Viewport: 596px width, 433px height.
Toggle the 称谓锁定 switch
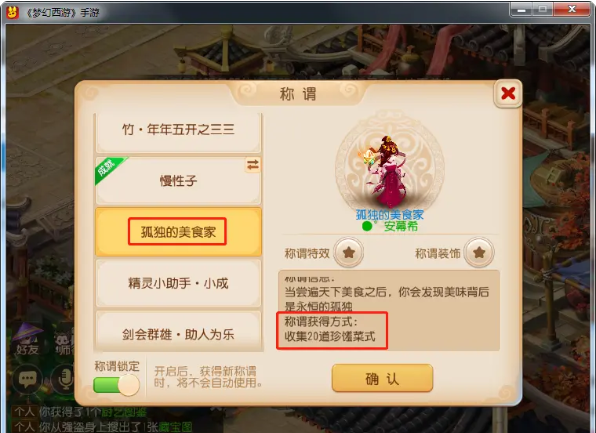116,385
